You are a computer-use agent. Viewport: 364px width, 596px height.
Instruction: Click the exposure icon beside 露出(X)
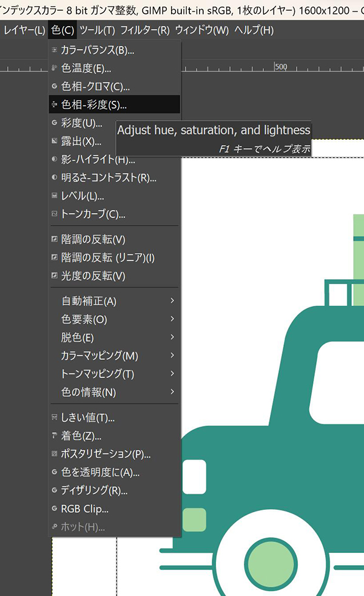(55, 141)
